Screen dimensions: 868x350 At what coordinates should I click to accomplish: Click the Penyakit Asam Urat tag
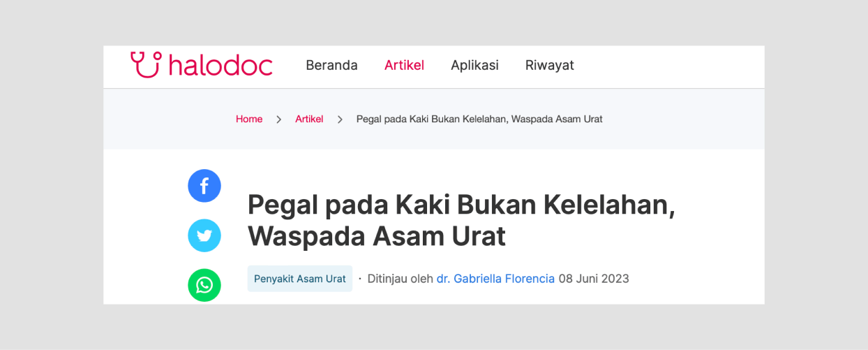point(300,279)
